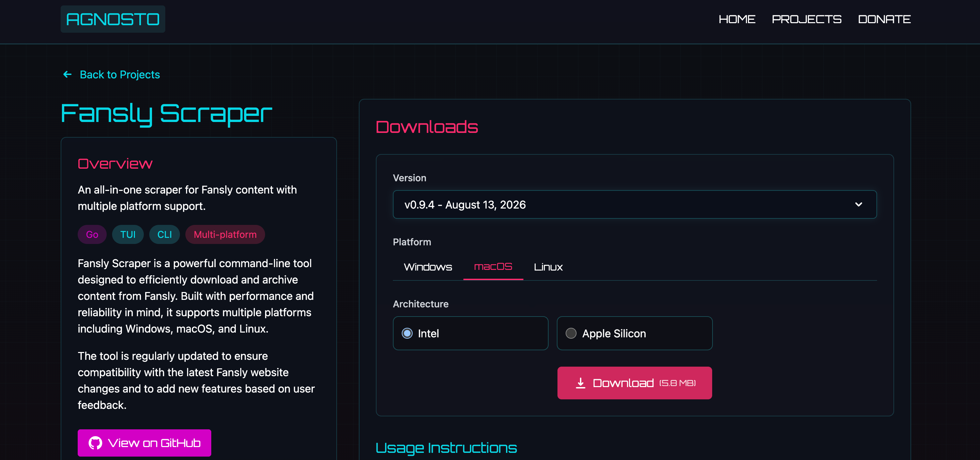Open the HOME nav link
This screenshot has height=460, width=980.
[736, 19]
